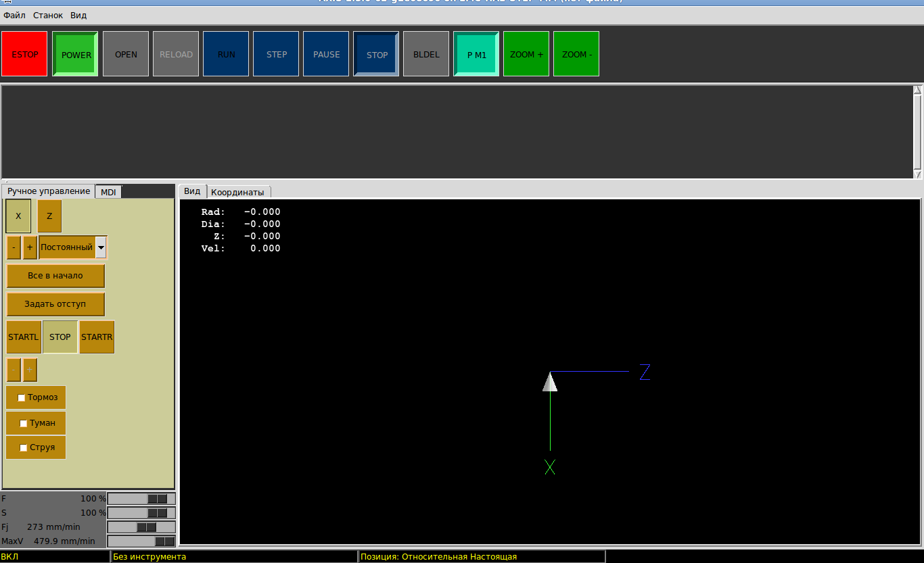Viewport: 924px width, 563px height.
Task: Click the Без инструмента status text
Action: 149,557
